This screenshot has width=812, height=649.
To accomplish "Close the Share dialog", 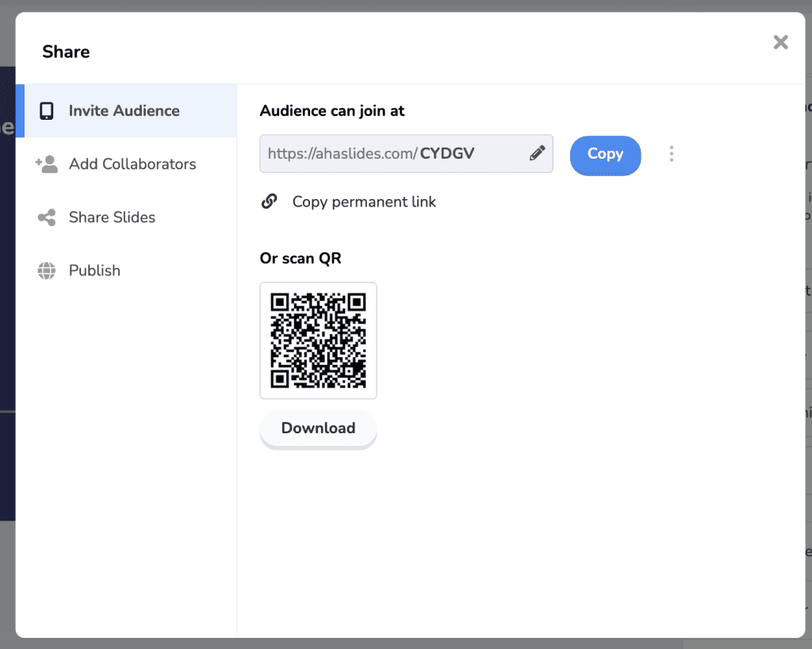I will tap(780, 42).
